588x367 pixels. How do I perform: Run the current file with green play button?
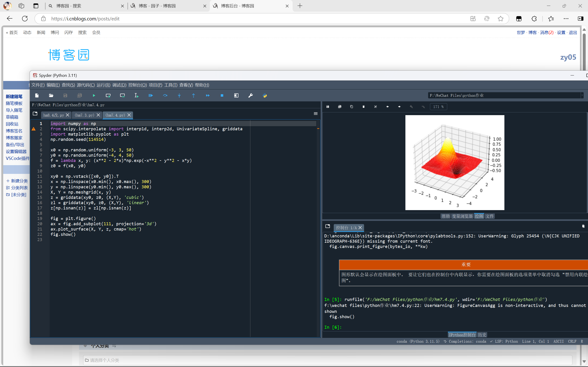click(94, 96)
